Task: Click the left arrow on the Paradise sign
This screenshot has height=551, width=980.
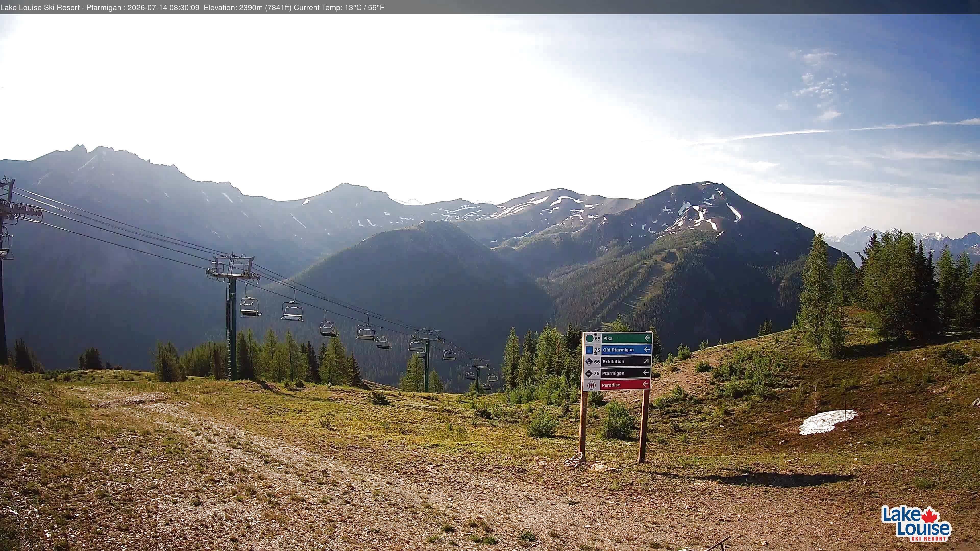Action: click(x=646, y=384)
